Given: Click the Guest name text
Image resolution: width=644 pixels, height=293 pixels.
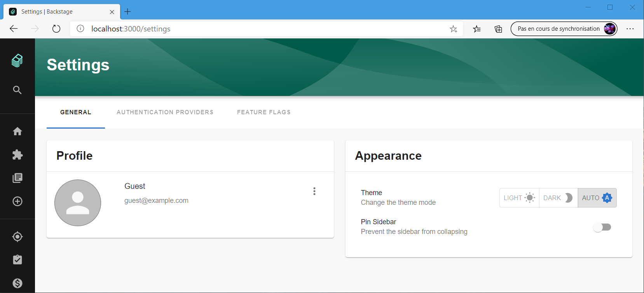Looking at the screenshot, I should click(135, 186).
